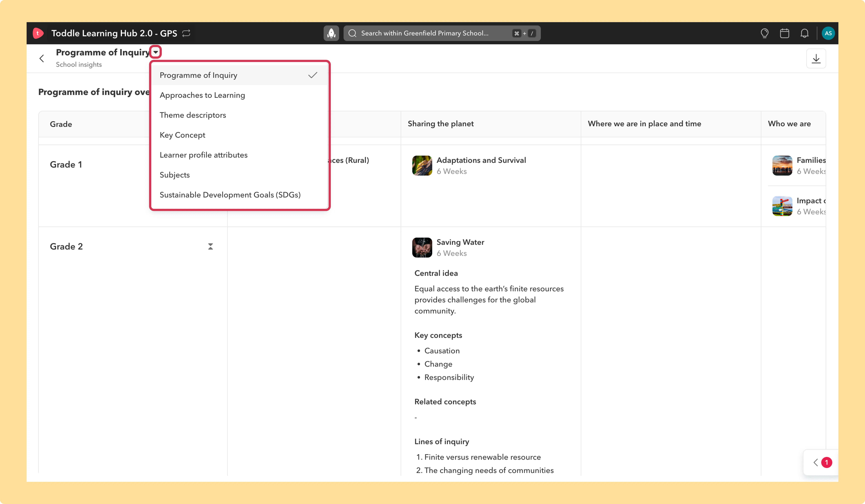
Task: Focus the Greenfield Primary School search field
Action: point(442,33)
